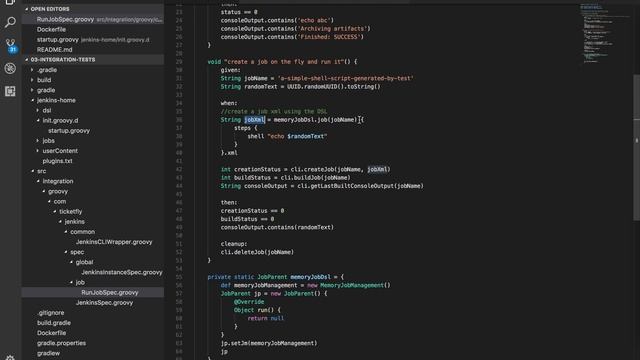The width and height of the screenshot is (640, 360).
Task: Expand the .gradle folder
Action: 47,70
